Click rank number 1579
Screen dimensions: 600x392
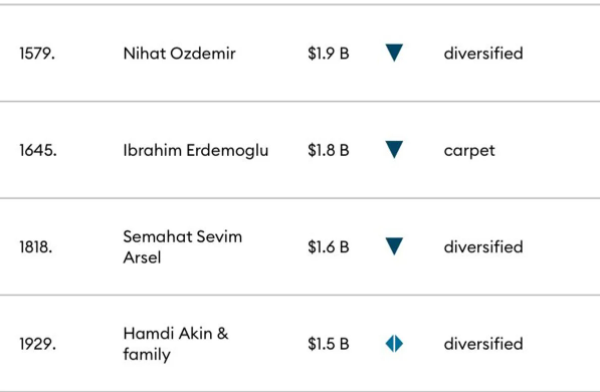pyautogui.click(x=37, y=54)
